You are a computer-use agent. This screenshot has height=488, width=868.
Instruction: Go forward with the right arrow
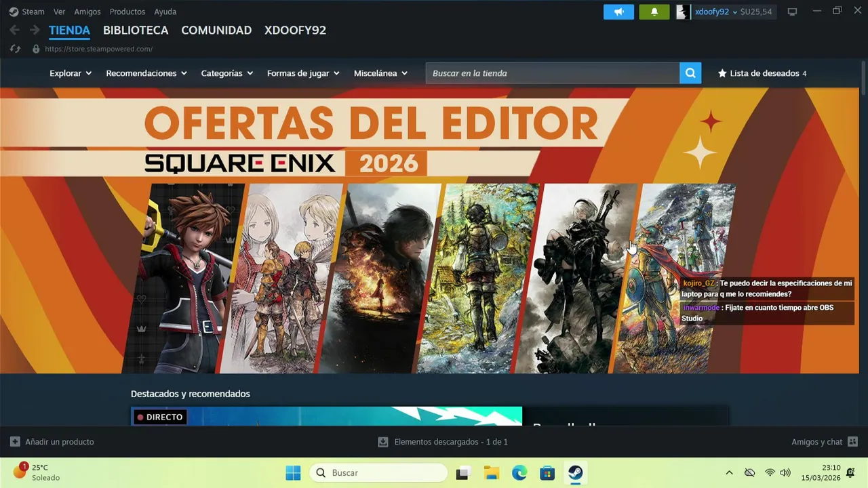click(x=34, y=30)
